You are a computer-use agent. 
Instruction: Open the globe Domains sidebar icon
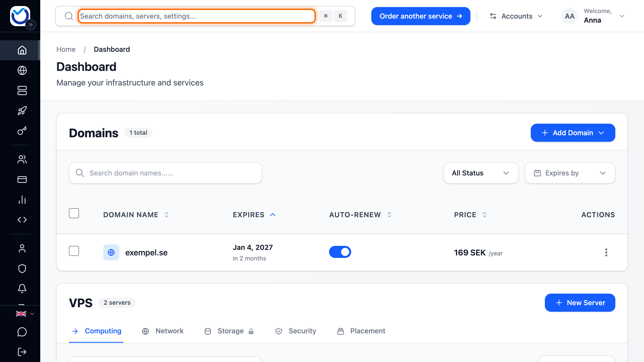22,70
